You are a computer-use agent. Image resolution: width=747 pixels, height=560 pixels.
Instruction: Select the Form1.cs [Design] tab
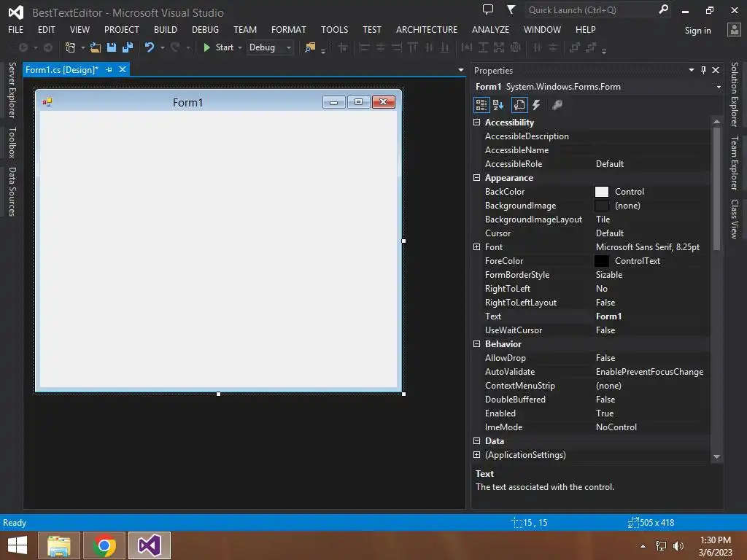tap(62, 70)
